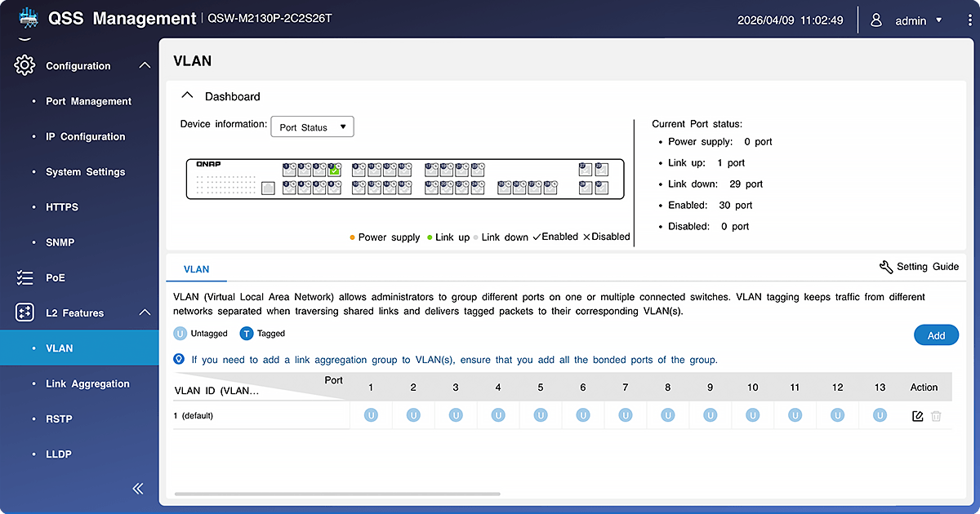Viewport: 980px width, 514px height.
Task: Open the Setting Guide link
Action: click(919, 267)
